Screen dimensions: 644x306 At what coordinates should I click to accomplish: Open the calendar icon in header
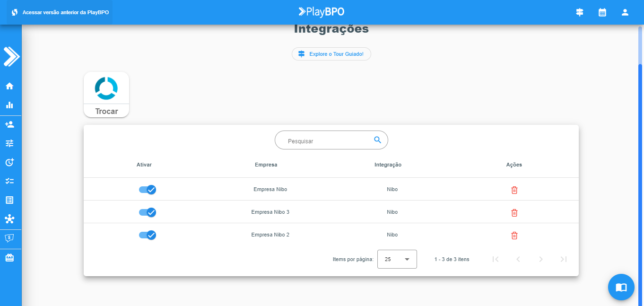[602, 12]
